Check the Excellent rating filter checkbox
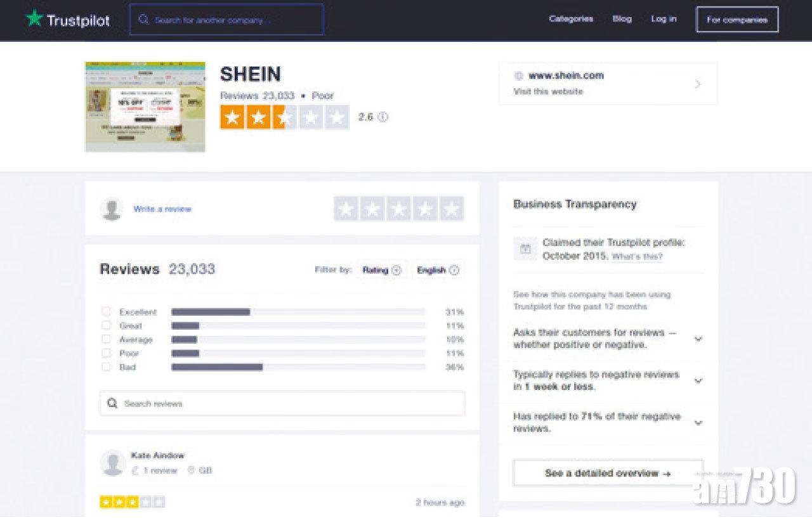812x518 pixels. [x=106, y=311]
